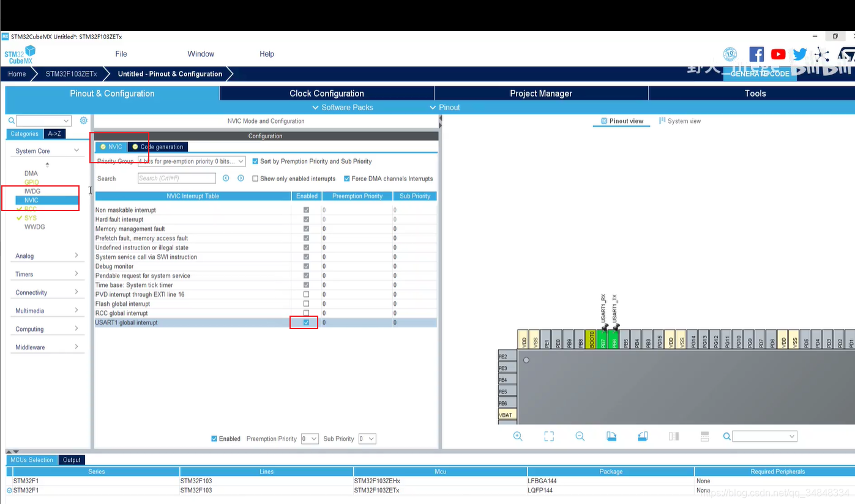Zoom out of the chip pinout view
The image size is (855, 504).
click(x=580, y=436)
